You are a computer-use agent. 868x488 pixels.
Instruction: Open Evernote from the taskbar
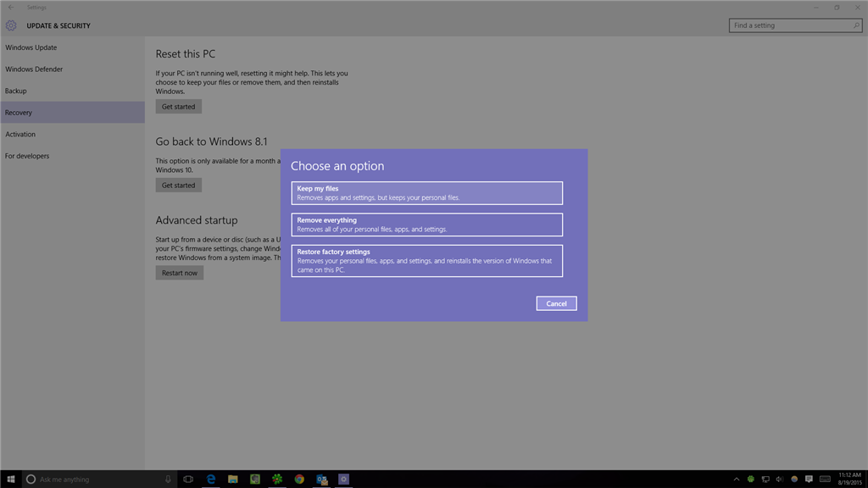click(255, 479)
